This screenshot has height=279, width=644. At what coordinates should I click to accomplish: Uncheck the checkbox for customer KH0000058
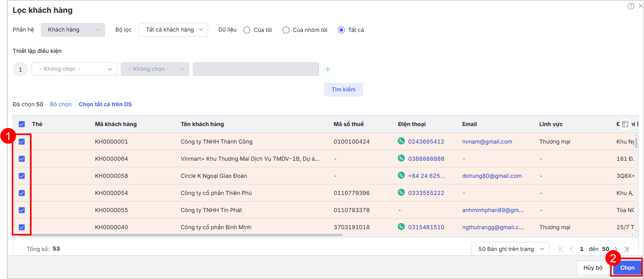point(22,176)
